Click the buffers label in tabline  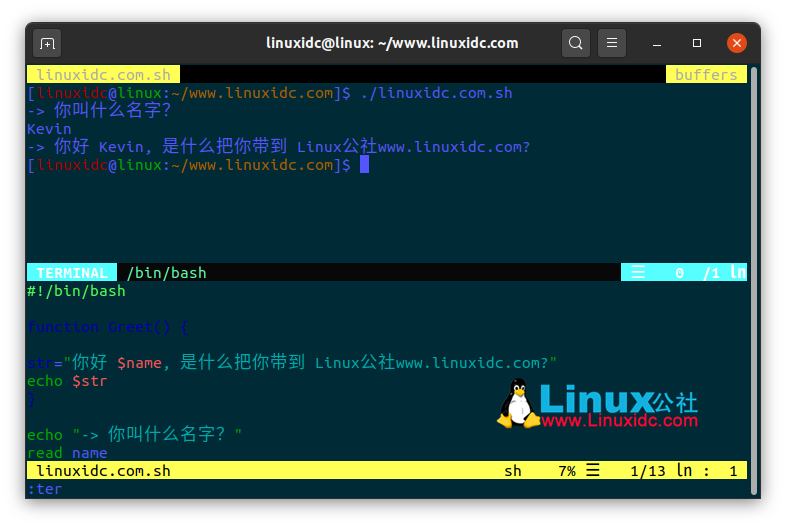(x=706, y=74)
